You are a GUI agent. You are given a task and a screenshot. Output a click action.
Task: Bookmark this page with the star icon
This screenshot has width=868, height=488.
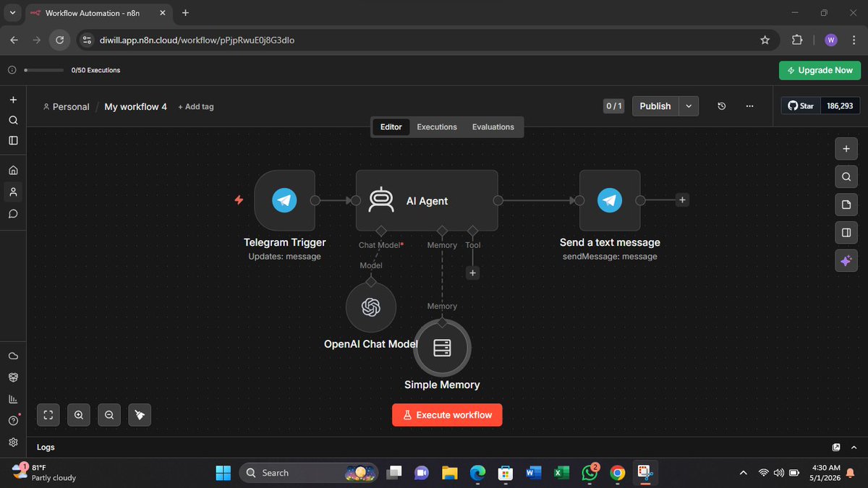765,40
